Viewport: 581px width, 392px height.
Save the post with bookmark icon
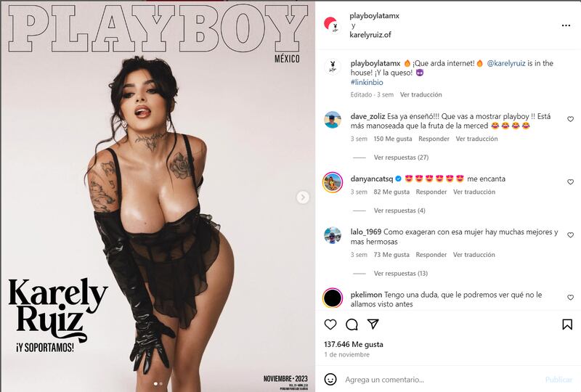pos(567,324)
